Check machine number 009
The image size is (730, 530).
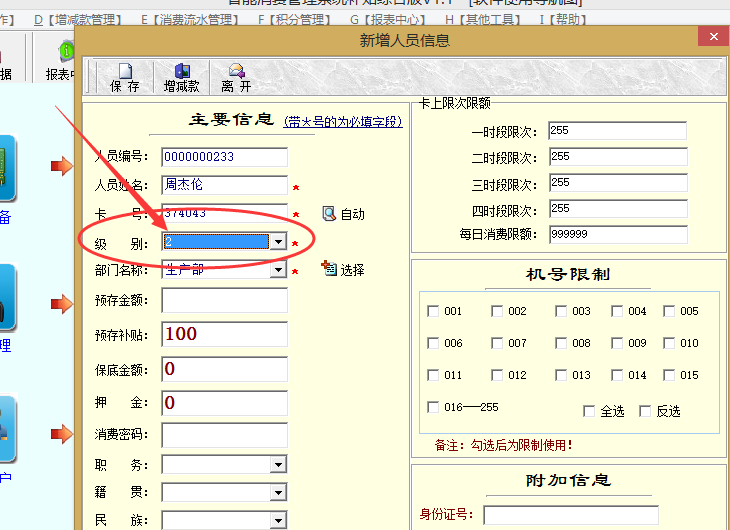click(617, 343)
